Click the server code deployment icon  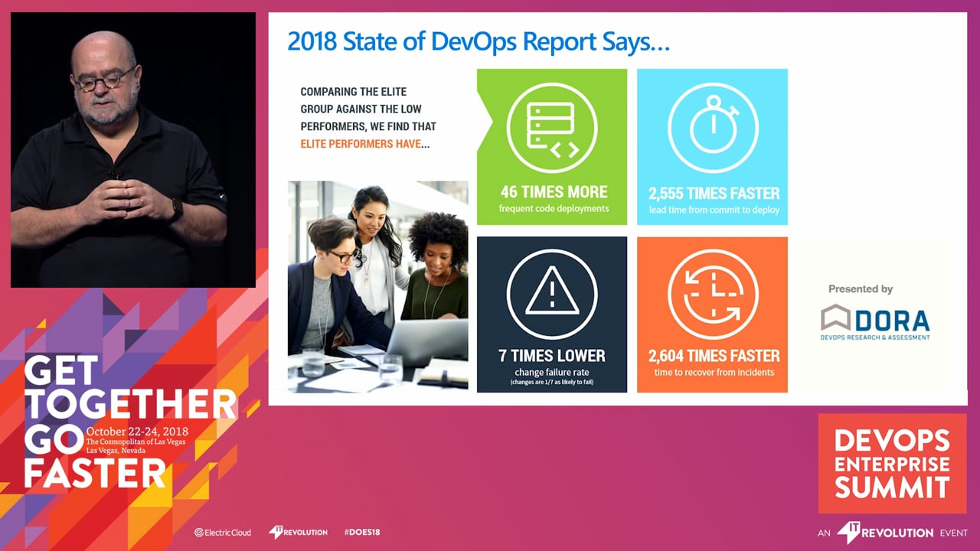click(552, 127)
